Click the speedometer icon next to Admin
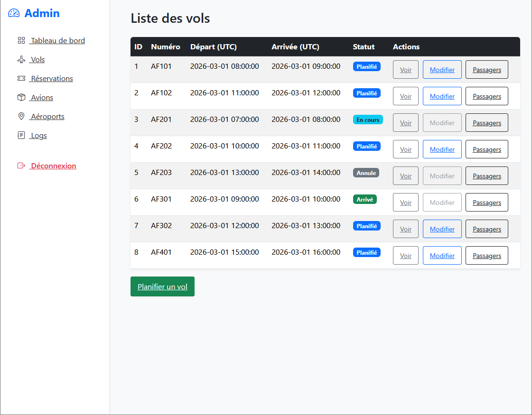 pos(13,13)
